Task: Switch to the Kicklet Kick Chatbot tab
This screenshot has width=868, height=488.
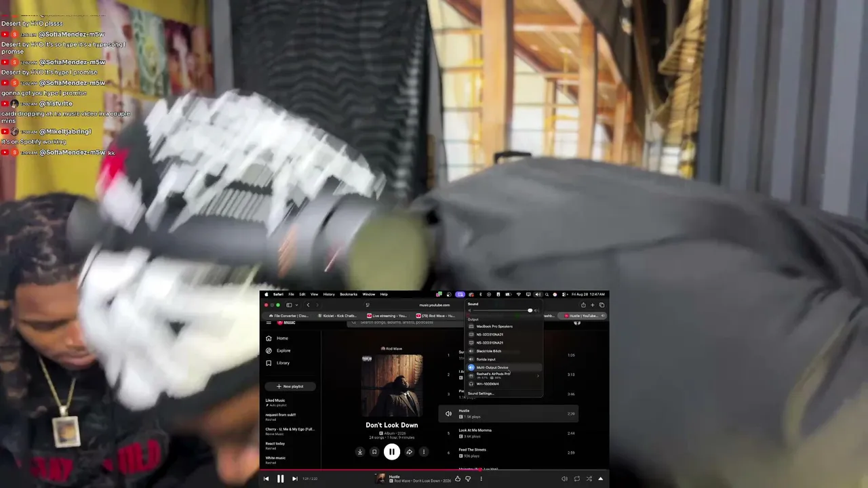Action: 338,316
